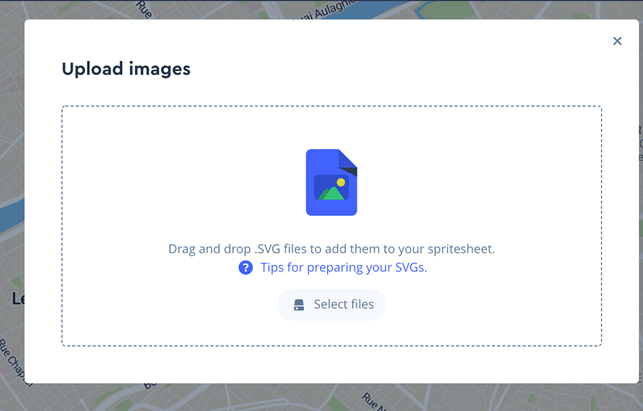Click the blue image file icon
Image resolution: width=643 pixels, height=411 pixels.
331,183
